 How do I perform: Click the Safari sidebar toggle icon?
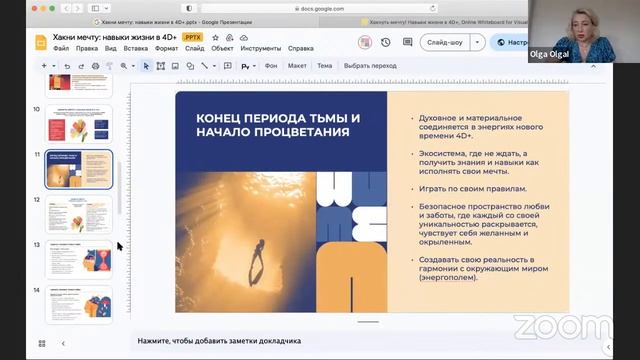[x=96, y=8]
